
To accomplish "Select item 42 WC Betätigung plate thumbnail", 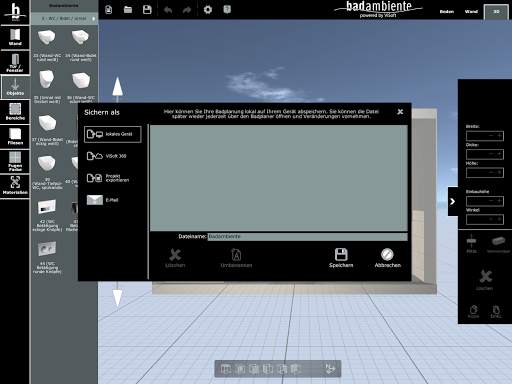I will [47, 207].
